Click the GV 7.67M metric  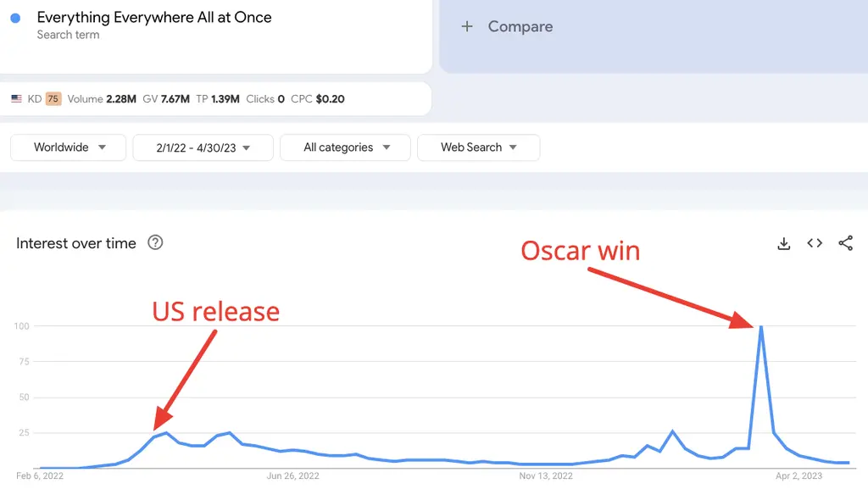coord(166,99)
